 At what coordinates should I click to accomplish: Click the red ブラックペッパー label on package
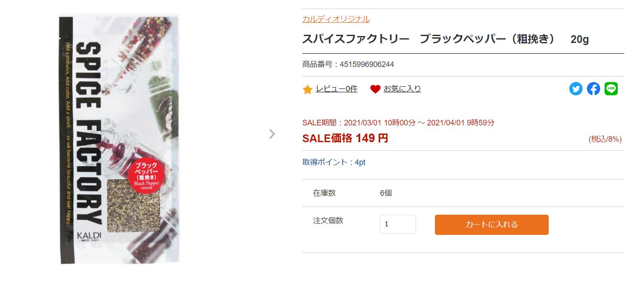pyautogui.click(x=146, y=177)
